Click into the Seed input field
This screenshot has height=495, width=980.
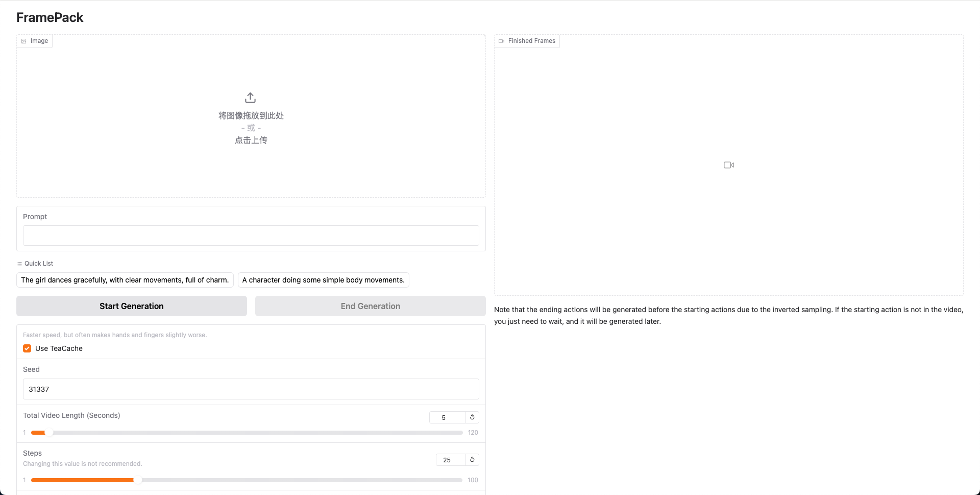(251, 389)
